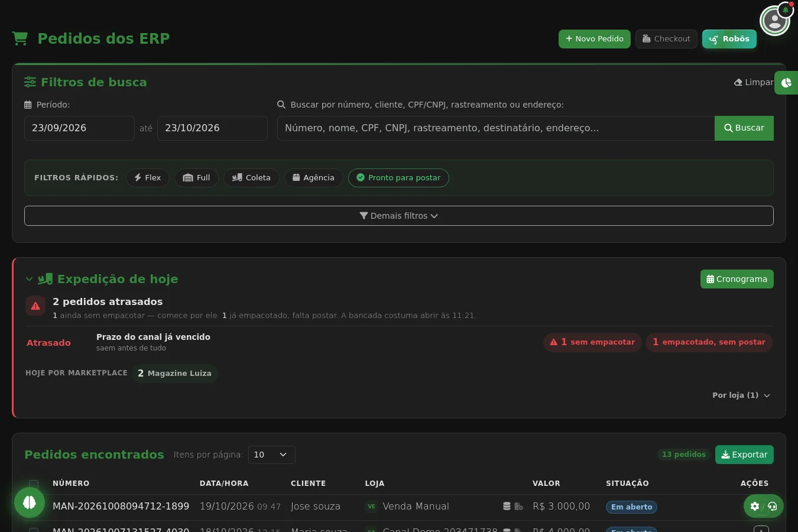Open the Cronograma schedule
Viewport: 798px width, 532px height.
coord(737,279)
